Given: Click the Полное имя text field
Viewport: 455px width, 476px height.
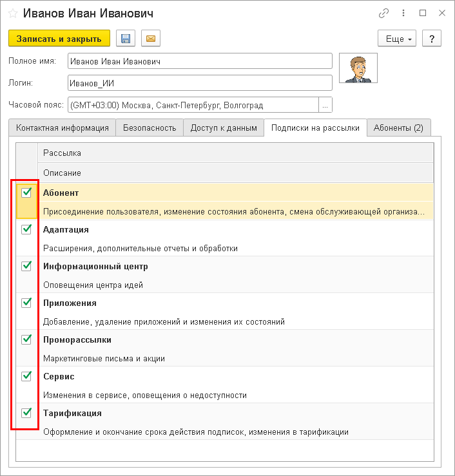Looking at the screenshot, I should point(199,61).
